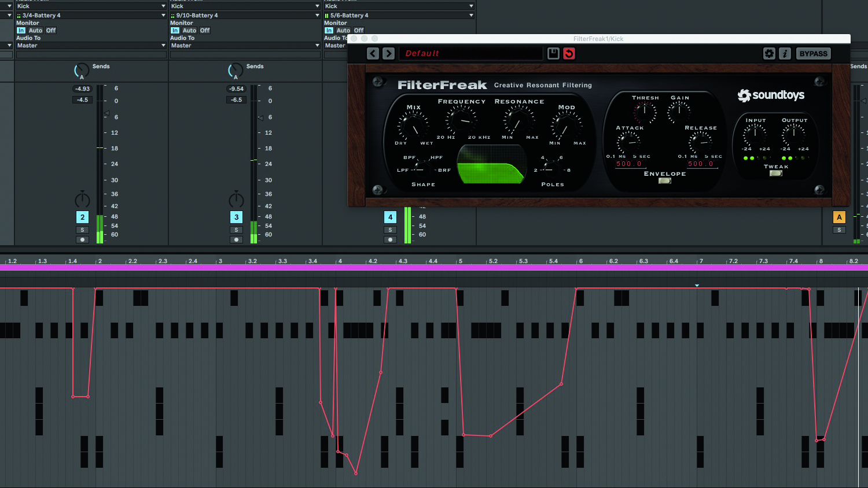
Task: Toggle track 3 activator button
Action: (x=236, y=217)
